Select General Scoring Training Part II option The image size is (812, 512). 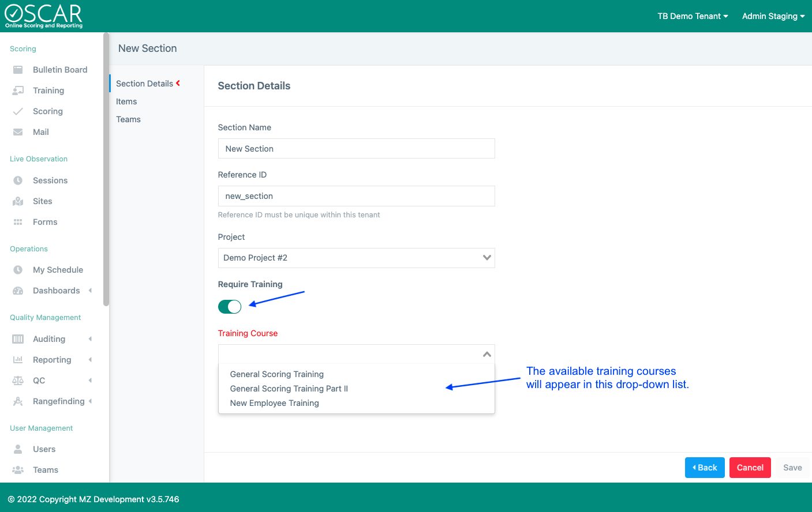pyautogui.click(x=289, y=389)
